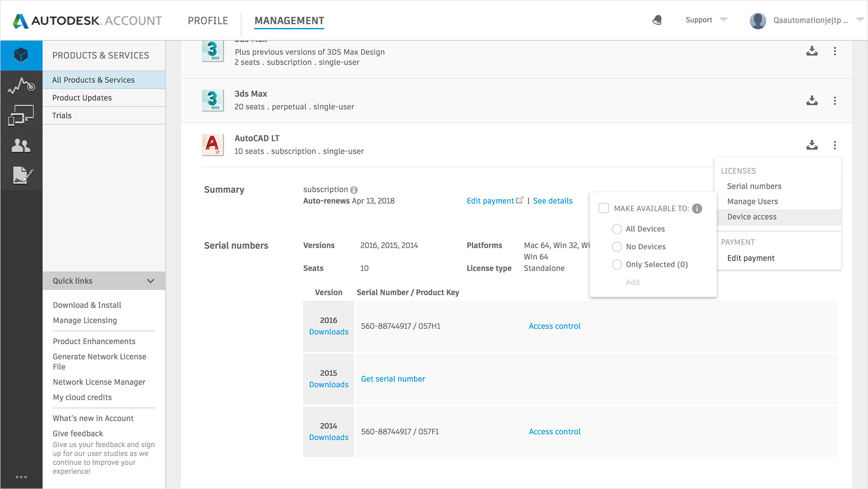Click the AutoCAD LT product icon
868x489 pixels.
click(x=212, y=145)
